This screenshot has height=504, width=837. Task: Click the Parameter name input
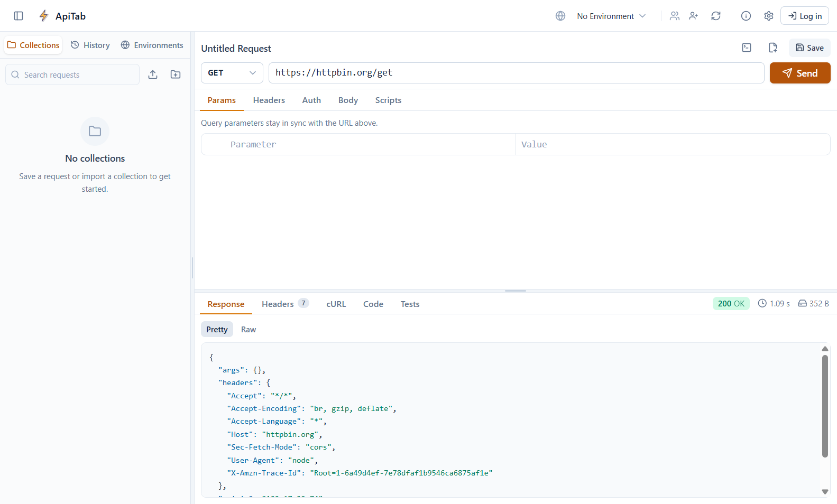370,144
